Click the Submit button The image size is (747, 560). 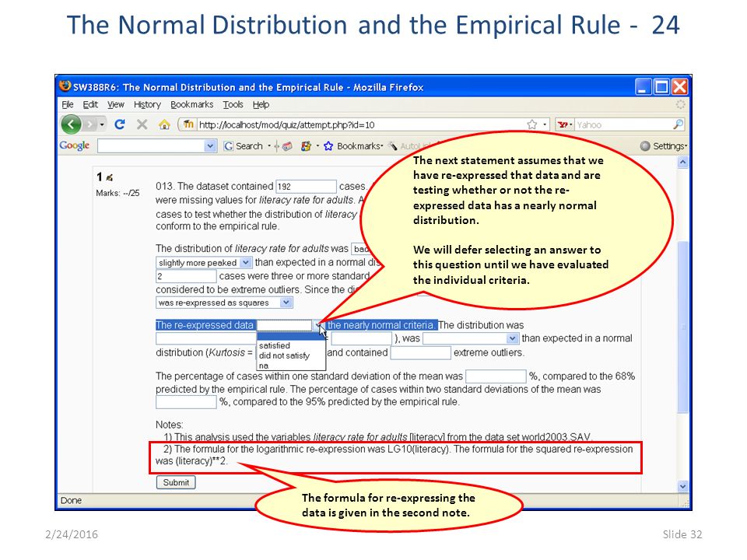pos(176,482)
